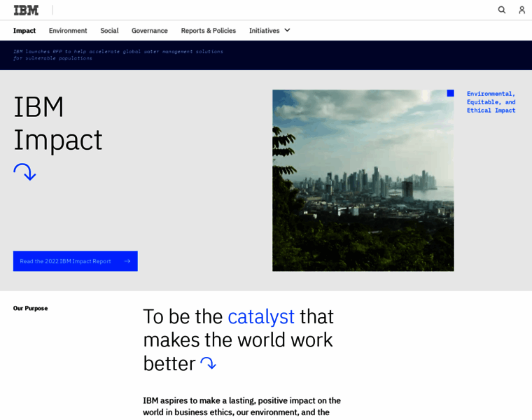This screenshot has height=420, width=532.
Task: Click the blue word catalyst
Action: click(x=261, y=316)
